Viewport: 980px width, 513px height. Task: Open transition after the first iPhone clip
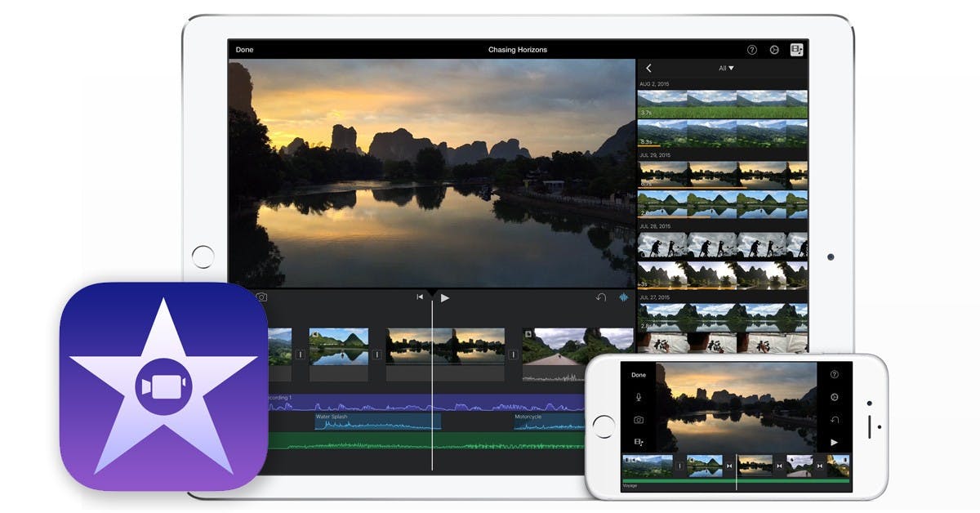tap(679, 466)
